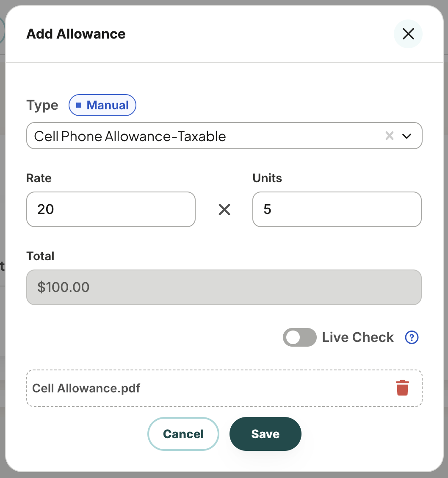Image resolution: width=448 pixels, height=478 pixels.
Task: Click the Type label
Action: click(x=42, y=106)
